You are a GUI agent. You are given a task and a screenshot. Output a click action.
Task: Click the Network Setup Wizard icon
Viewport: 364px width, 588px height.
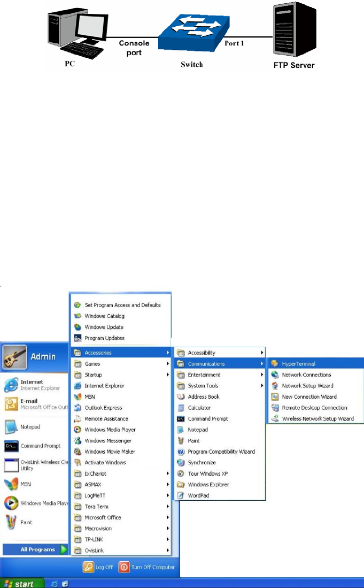tap(275, 386)
